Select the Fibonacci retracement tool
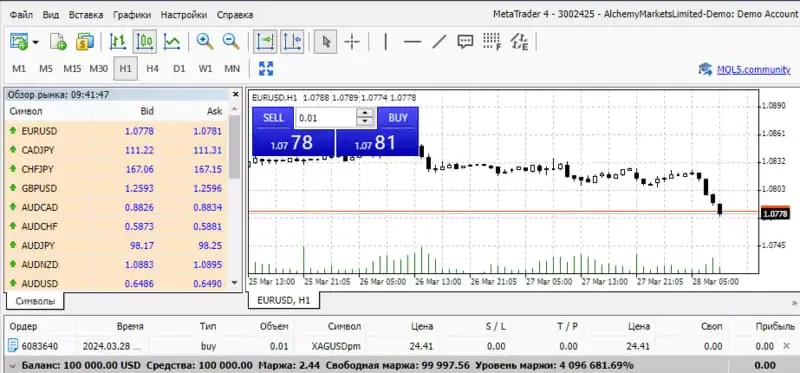Screen dimensions: 800x373 point(492,42)
